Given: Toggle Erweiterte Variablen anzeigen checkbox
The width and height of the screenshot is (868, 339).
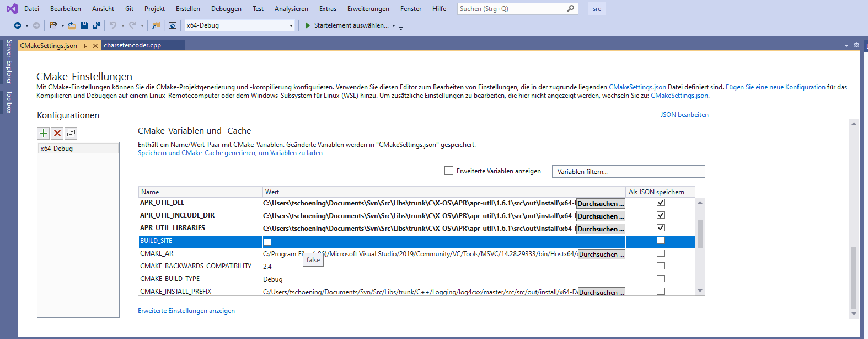Looking at the screenshot, I should pyautogui.click(x=449, y=171).
